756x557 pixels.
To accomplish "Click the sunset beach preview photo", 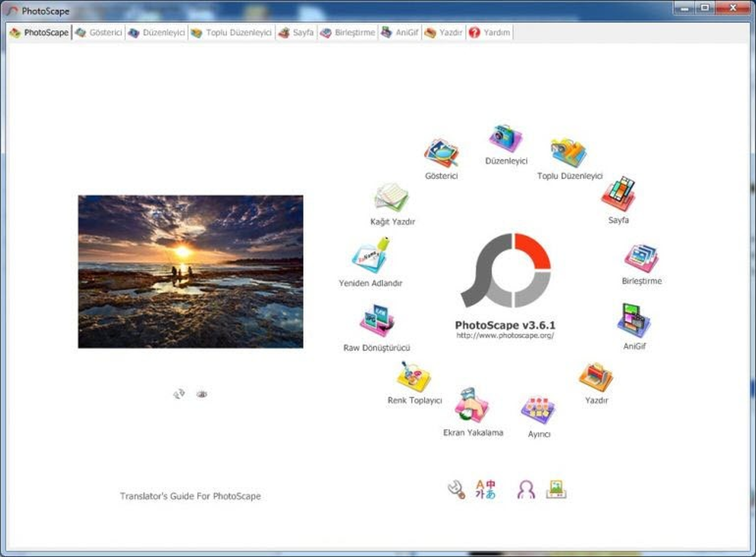I will pyautogui.click(x=190, y=271).
